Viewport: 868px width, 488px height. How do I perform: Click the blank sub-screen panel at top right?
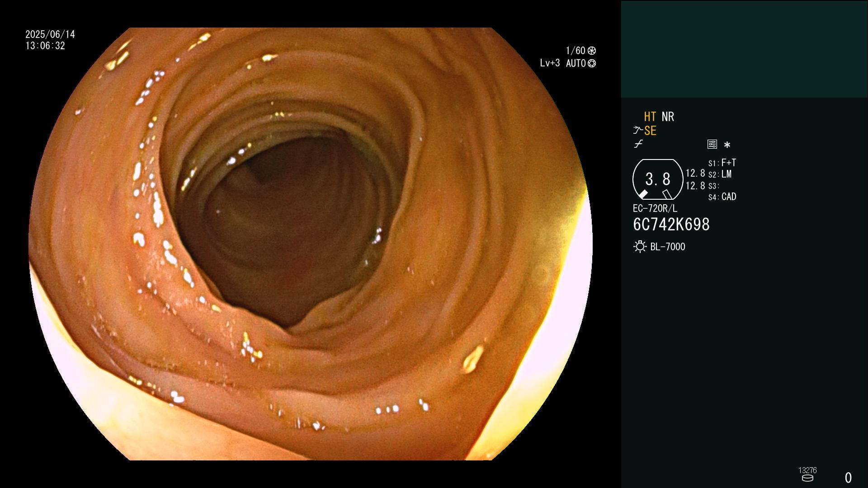coord(744,49)
